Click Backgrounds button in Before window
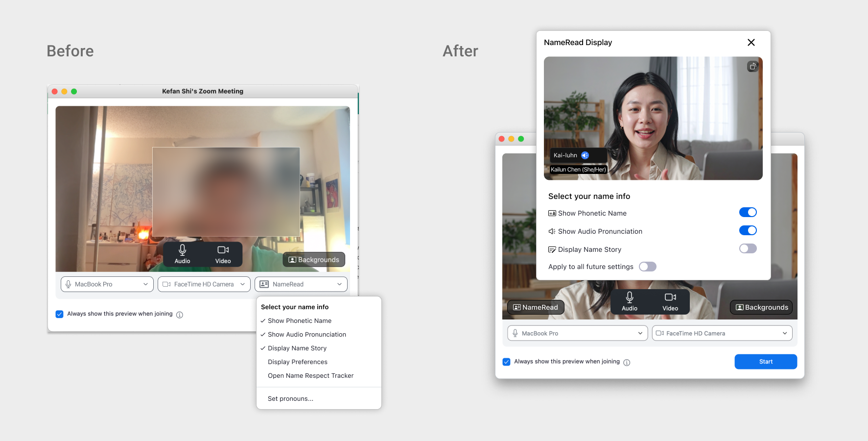The height and width of the screenshot is (441, 868). click(x=314, y=260)
